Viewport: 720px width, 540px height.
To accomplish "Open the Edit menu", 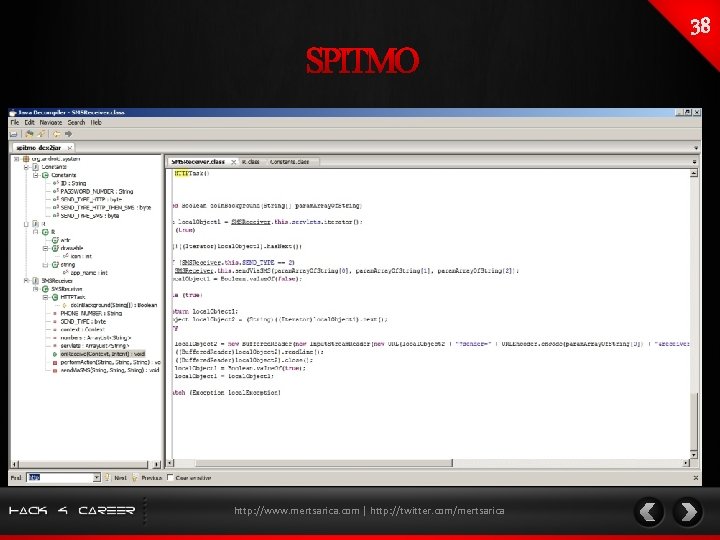I will point(29,123).
